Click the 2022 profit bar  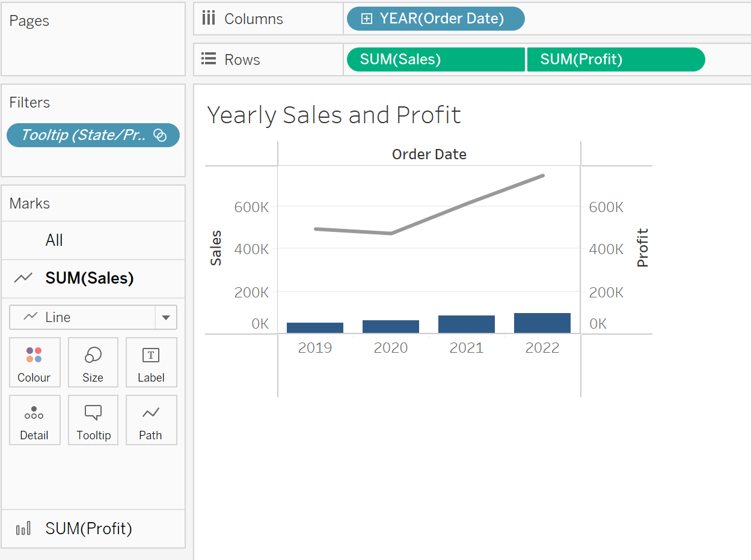[542, 323]
